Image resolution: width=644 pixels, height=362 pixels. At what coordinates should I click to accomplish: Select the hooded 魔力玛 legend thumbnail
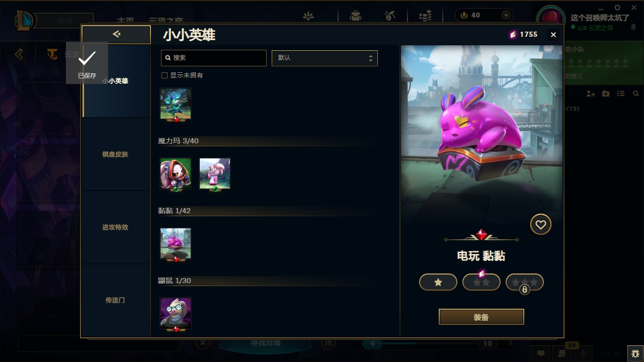pos(176,173)
